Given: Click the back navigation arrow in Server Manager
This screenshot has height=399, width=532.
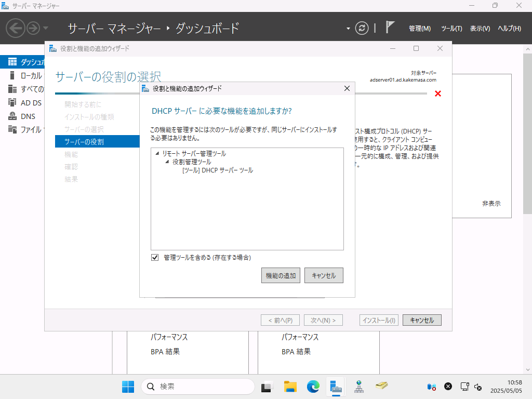Looking at the screenshot, I should point(15,28).
